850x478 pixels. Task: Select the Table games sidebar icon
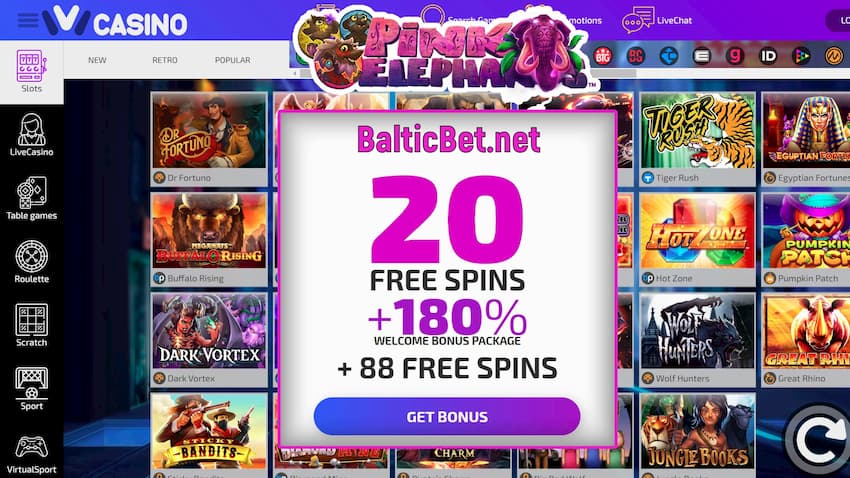[31, 192]
